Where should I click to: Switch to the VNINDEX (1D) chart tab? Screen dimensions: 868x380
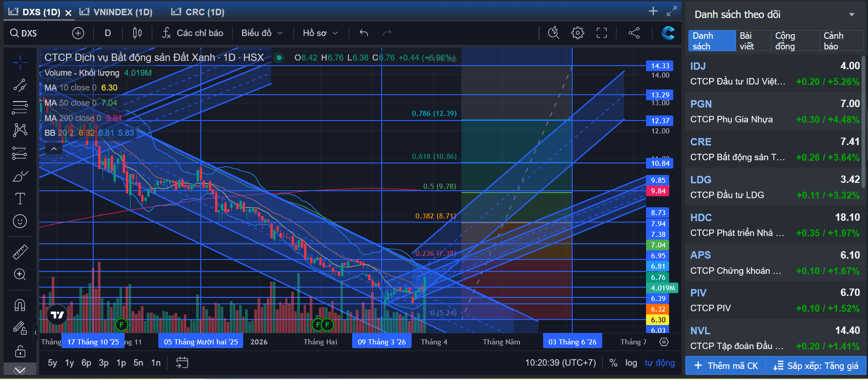pyautogui.click(x=116, y=12)
